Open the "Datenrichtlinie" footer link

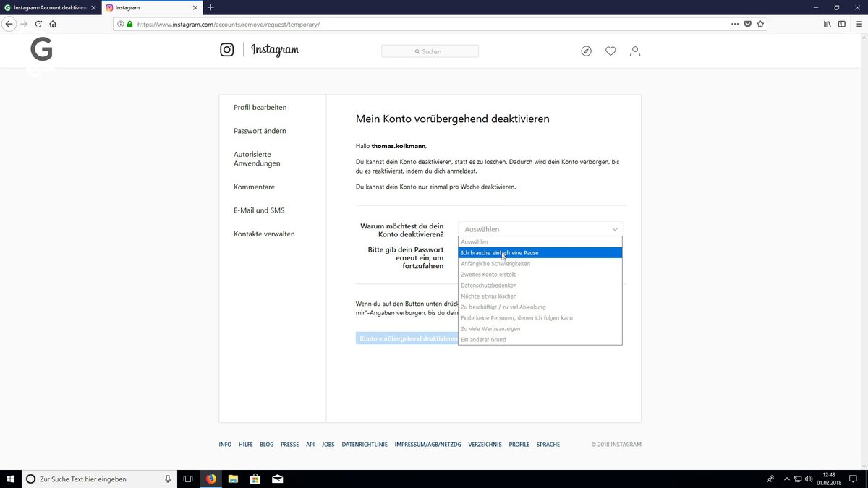365,444
